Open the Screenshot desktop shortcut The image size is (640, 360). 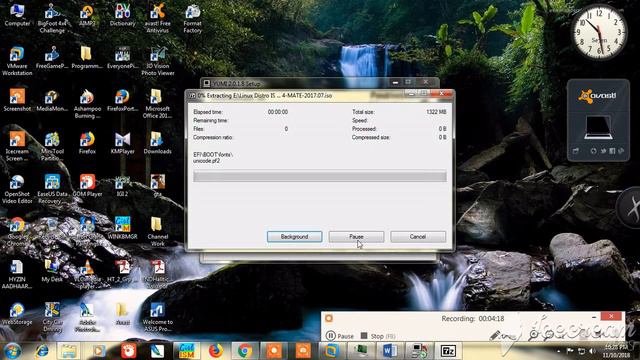pyautogui.click(x=17, y=100)
